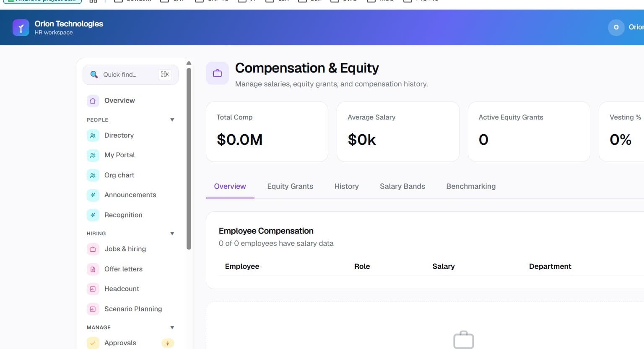Viewport: 644px width, 349px height.
Task: Click the ⌘K shortcut badge
Action: click(x=165, y=74)
